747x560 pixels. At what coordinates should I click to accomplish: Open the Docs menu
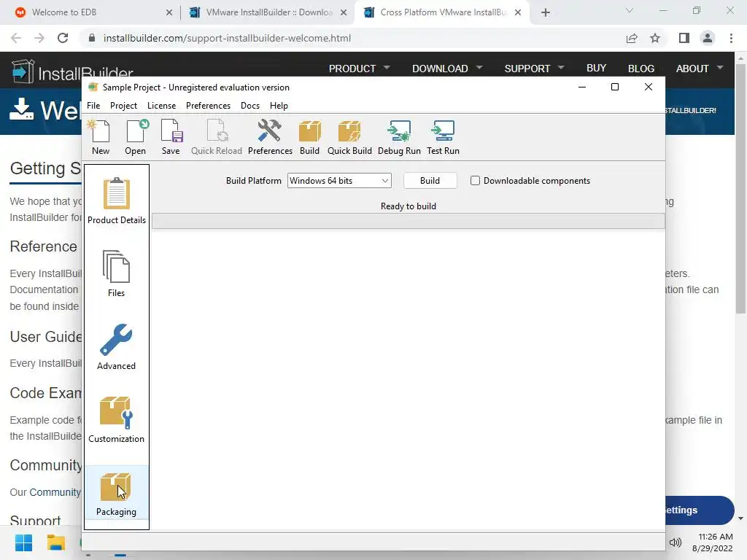(x=250, y=106)
